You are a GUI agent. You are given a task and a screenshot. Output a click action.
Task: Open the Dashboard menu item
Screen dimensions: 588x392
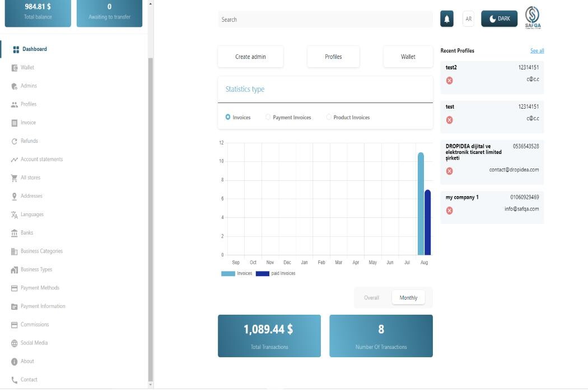[34, 49]
